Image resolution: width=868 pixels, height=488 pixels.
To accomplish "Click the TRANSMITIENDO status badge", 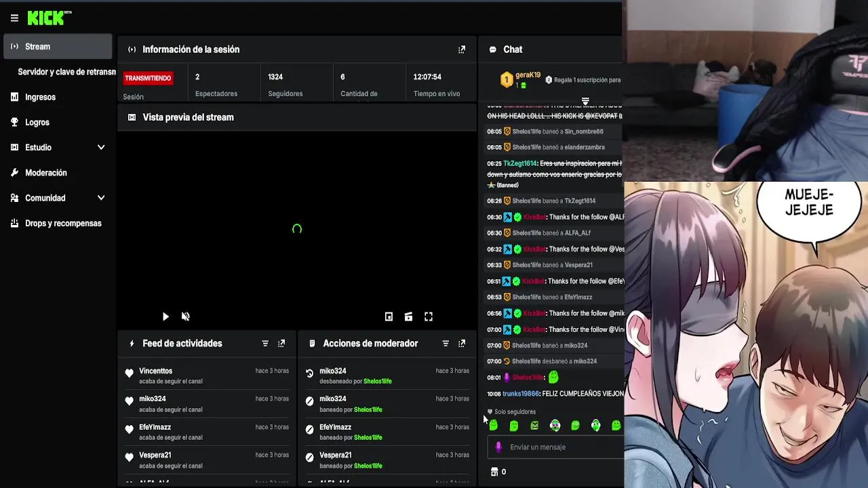I will (x=148, y=78).
